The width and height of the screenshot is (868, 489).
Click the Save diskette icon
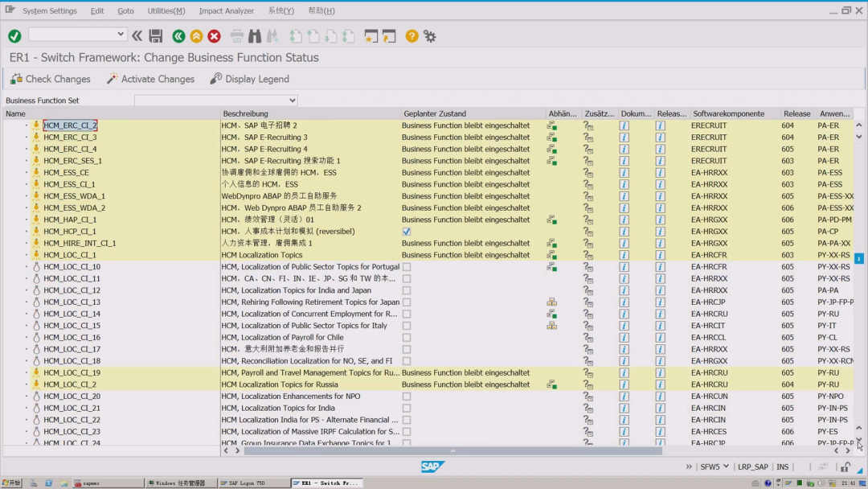[156, 36]
